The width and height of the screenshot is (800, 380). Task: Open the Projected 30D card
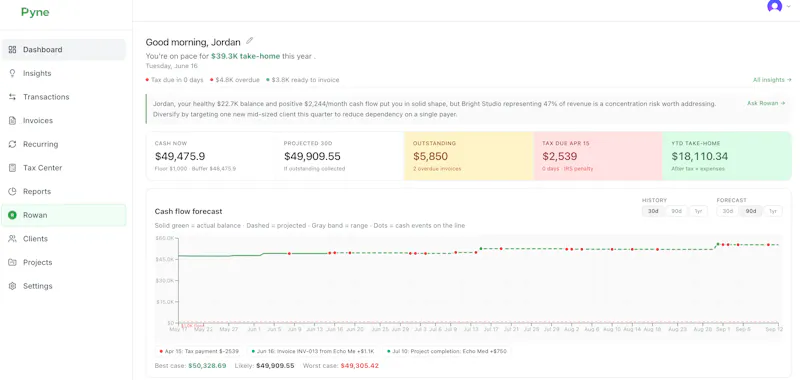(x=340, y=156)
